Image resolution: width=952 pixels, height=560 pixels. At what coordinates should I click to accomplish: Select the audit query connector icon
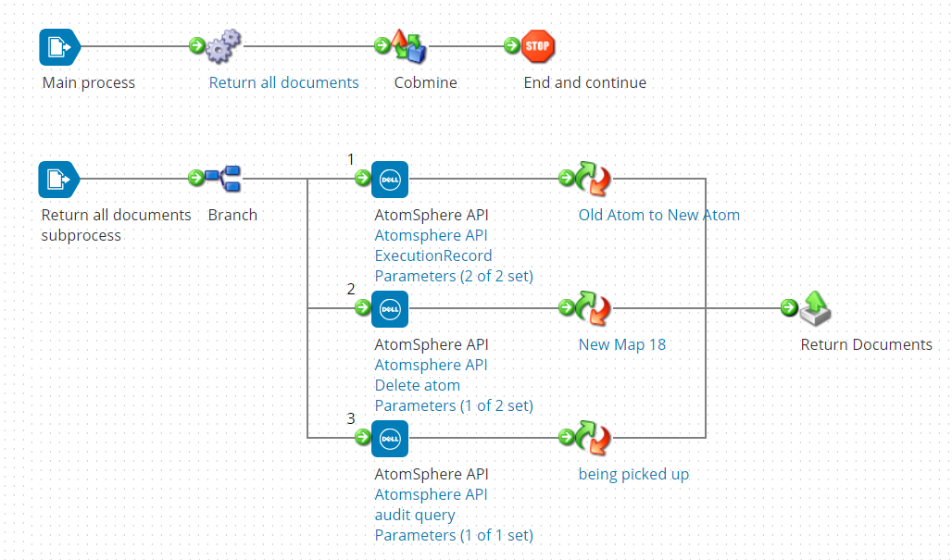389,438
